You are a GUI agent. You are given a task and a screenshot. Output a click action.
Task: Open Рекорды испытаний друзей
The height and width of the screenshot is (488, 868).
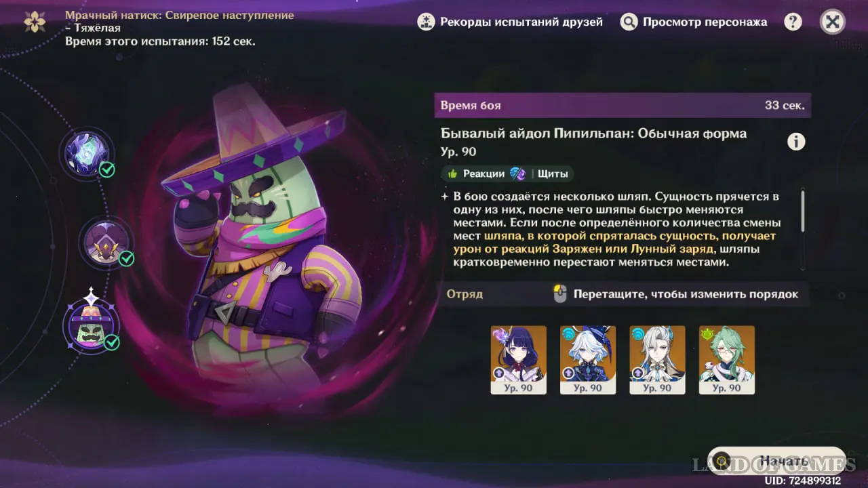tap(521, 22)
